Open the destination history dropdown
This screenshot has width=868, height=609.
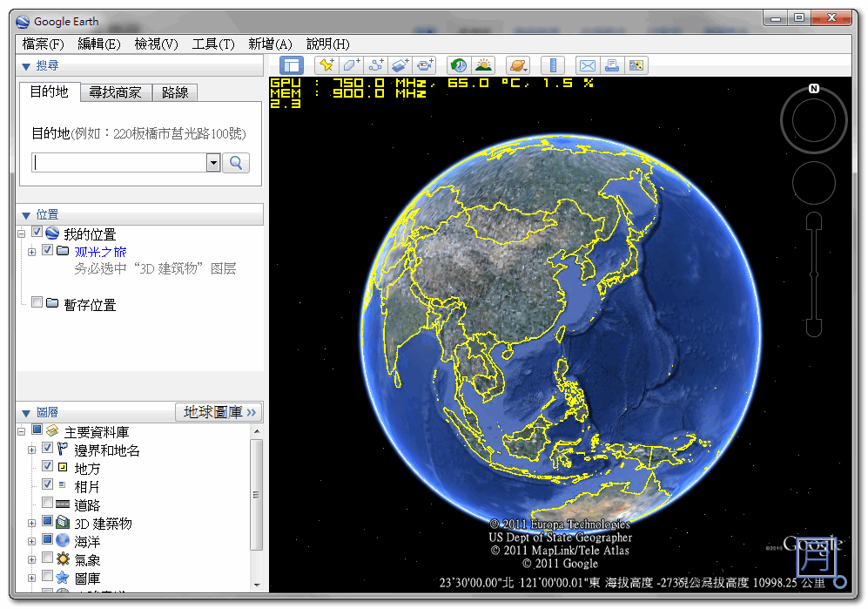pyautogui.click(x=212, y=163)
